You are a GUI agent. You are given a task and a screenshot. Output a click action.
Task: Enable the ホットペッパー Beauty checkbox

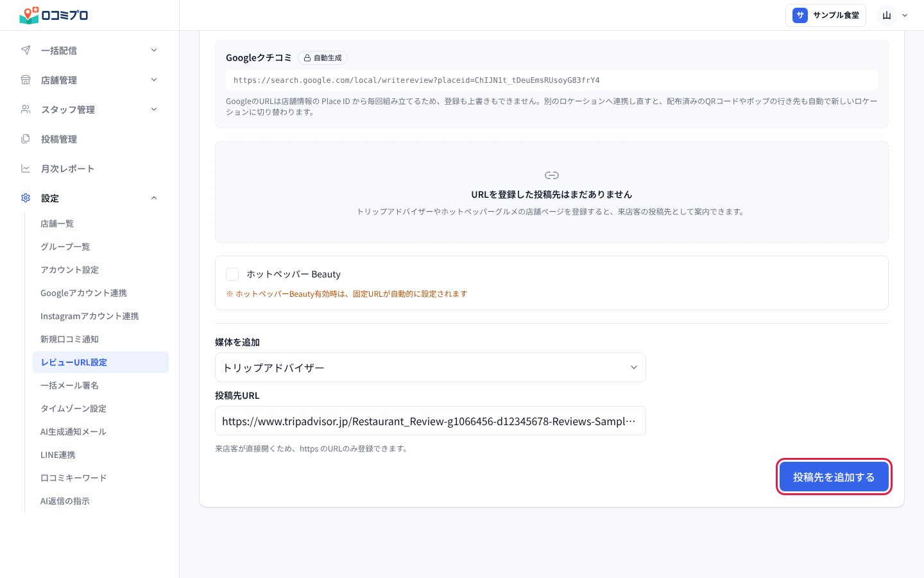coord(232,274)
